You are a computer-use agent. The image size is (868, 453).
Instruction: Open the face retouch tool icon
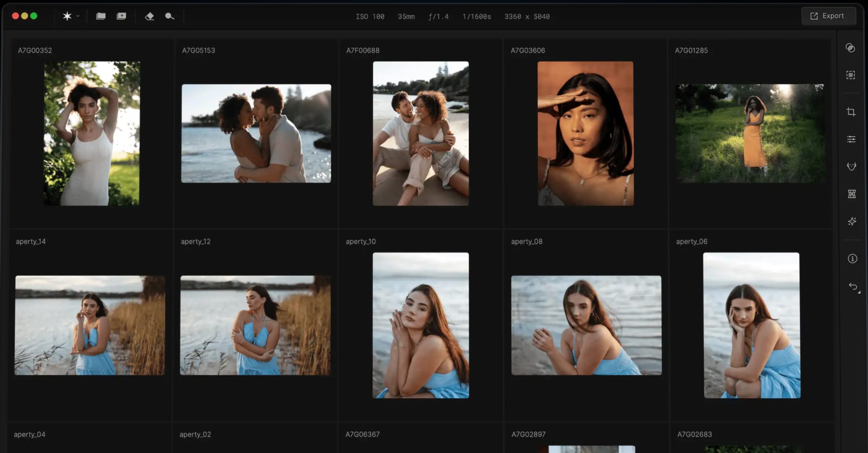851,166
